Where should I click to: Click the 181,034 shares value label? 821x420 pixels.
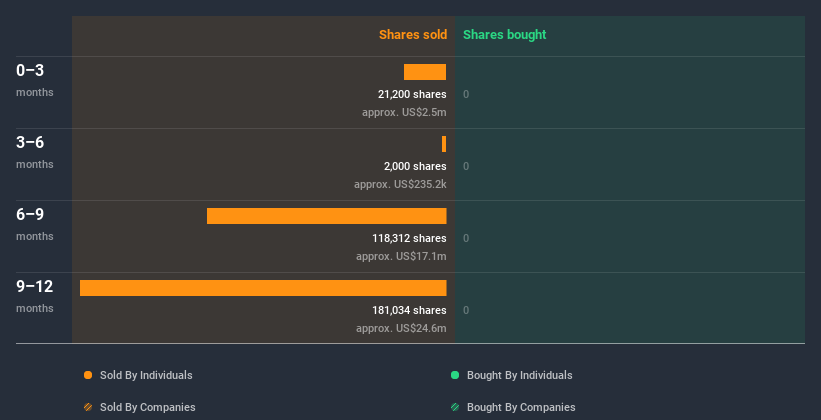402,311
